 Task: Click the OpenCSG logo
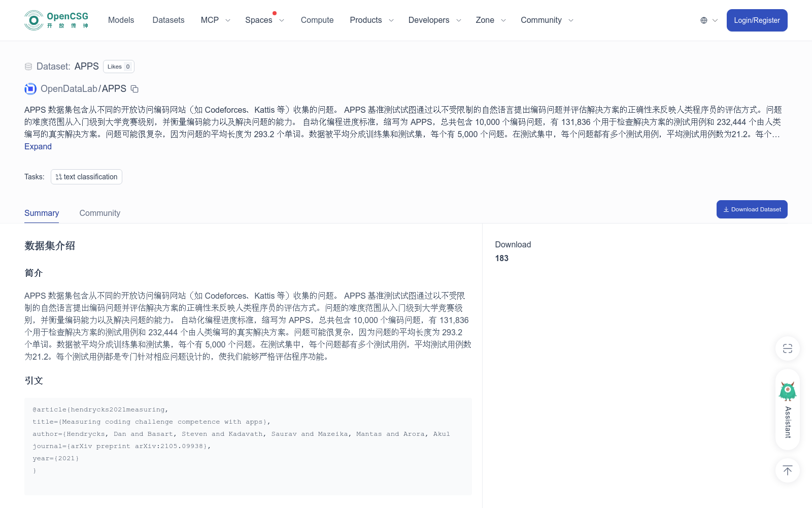(56, 20)
